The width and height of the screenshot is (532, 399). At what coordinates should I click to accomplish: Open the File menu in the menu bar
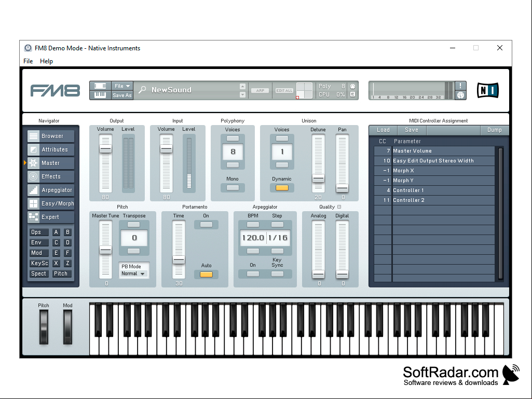[28, 61]
